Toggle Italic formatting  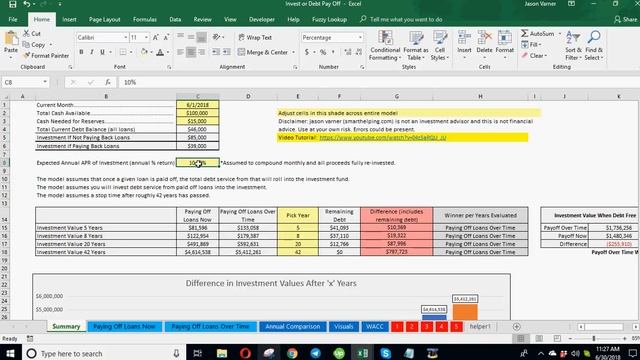[x=92, y=52]
